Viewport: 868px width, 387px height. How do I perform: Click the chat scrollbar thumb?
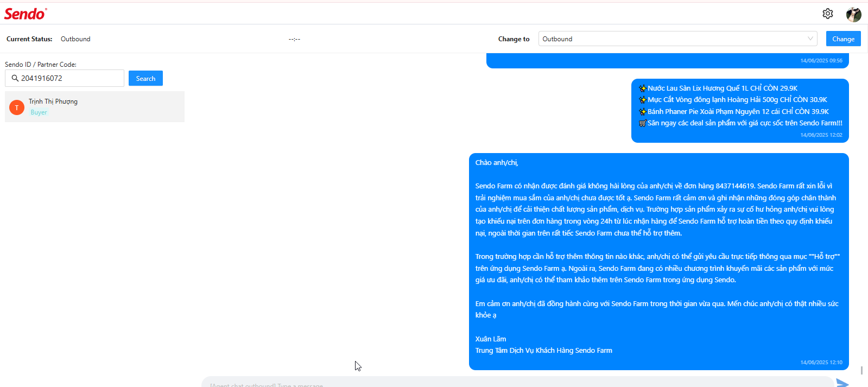[x=861, y=370]
